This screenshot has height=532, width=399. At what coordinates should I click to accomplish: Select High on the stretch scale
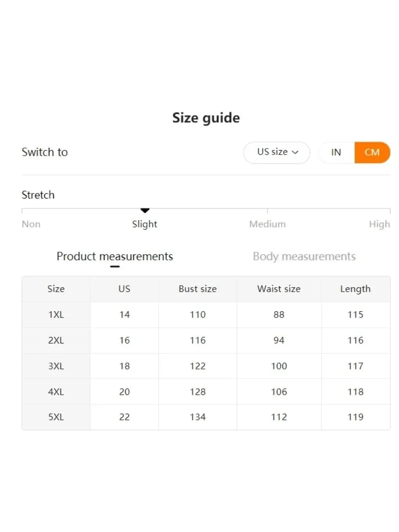(x=379, y=224)
